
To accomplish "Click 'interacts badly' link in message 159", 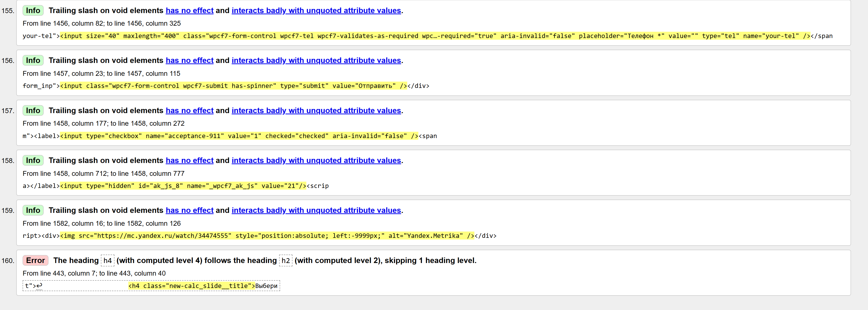I will 316,210.
